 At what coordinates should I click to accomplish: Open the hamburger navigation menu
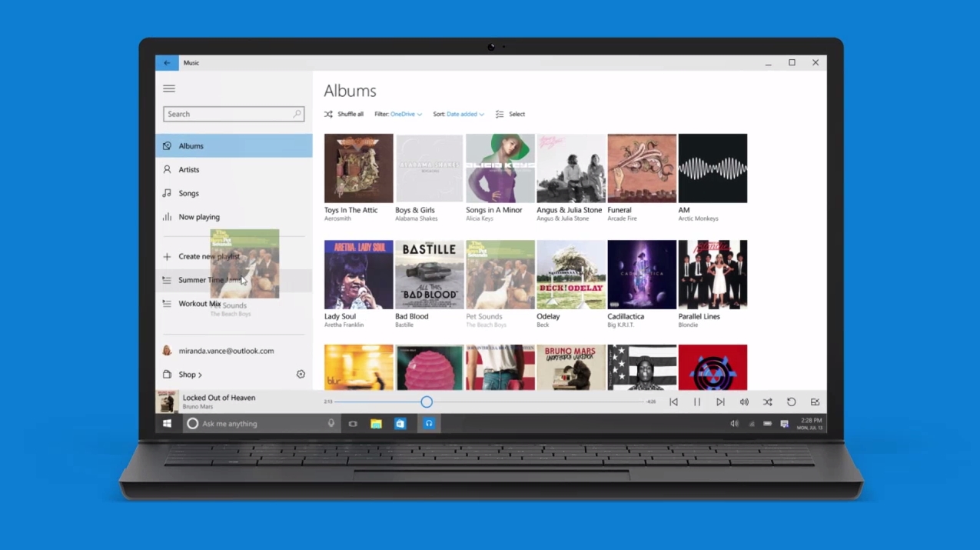pos(169,88)
